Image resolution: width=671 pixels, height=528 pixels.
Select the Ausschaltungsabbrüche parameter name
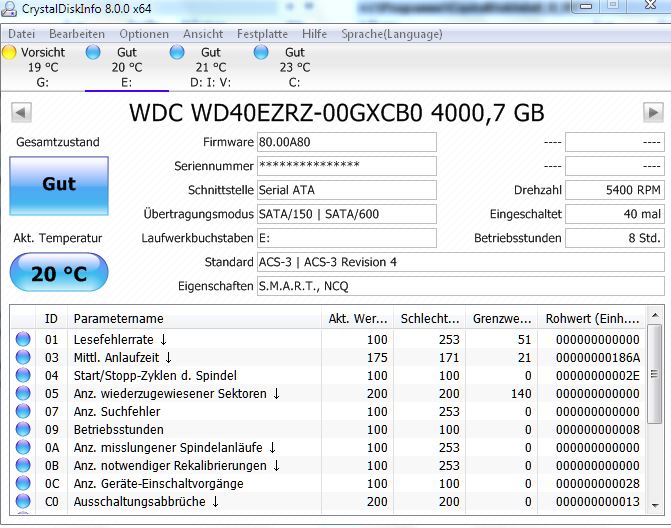tap(146, 501)
